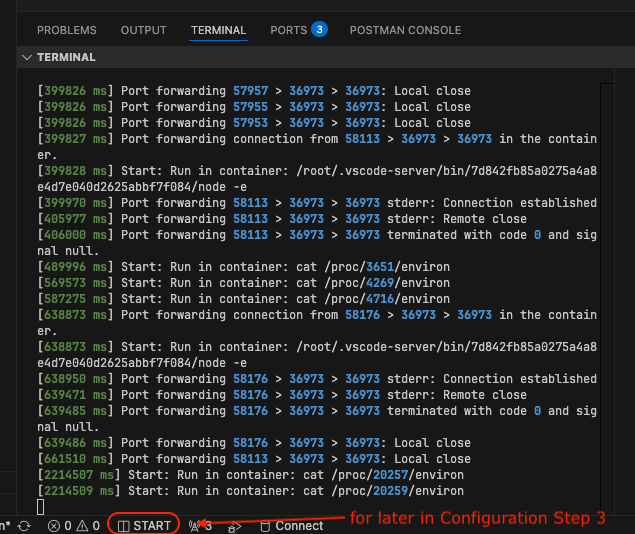The width and height of the screenshot is (635, 534).
Task: Click the debug run icon in status bar
Action: pyautogui.click(x=234, y=527)
